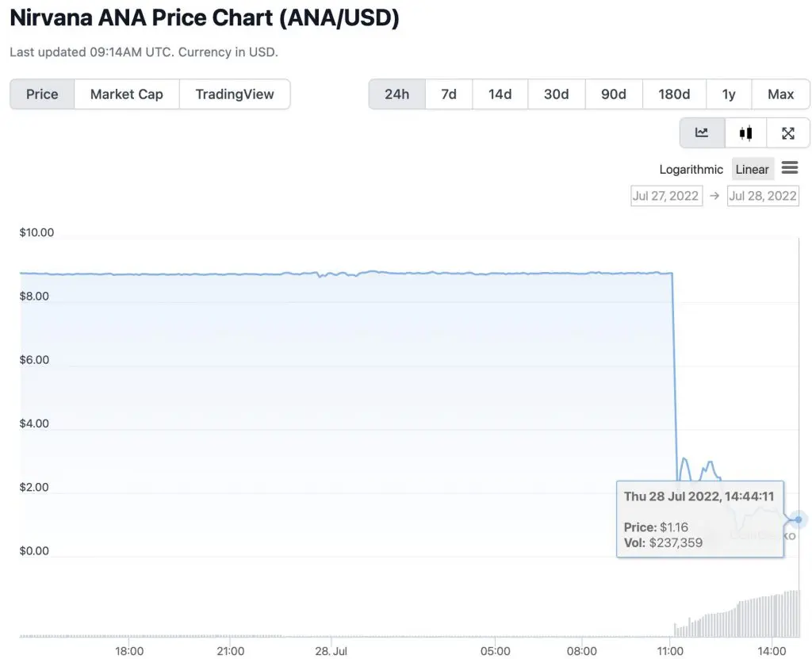Screen dimensions: 812x659
Task: Click the arrow between date fields
Action: [714, 196]
